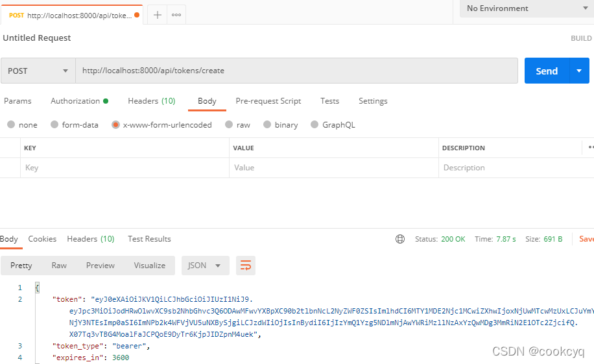
Task: Select the Preview response view
Action: pos(100,266)
